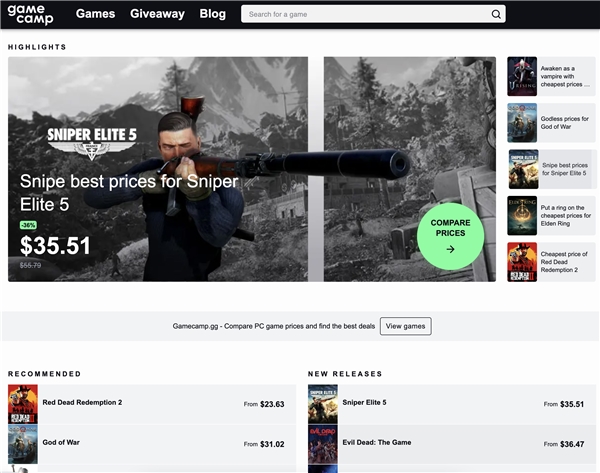Open God of War recommended cover image
The width and height of the screenshot is (600, 473).
23,444
